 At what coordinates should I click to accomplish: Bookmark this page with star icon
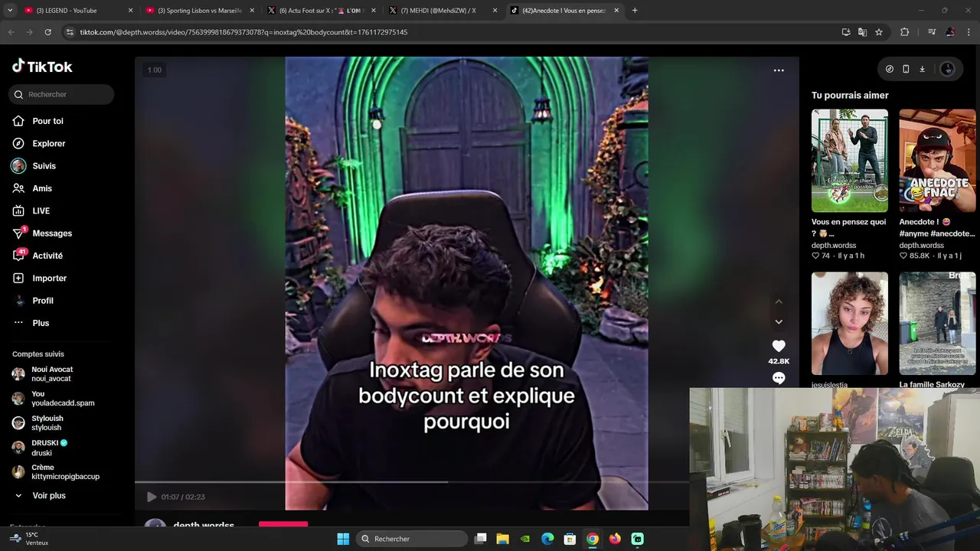[x=879, y=32]
